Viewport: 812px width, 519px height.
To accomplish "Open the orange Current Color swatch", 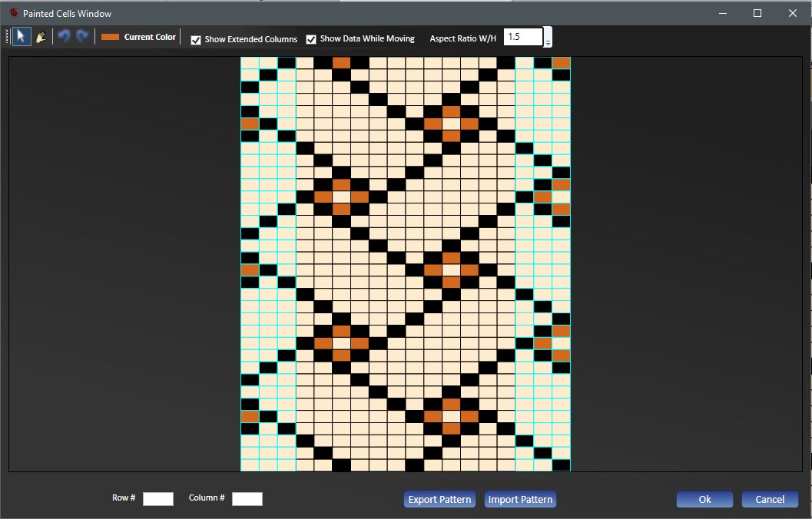I will click(111, 37).
